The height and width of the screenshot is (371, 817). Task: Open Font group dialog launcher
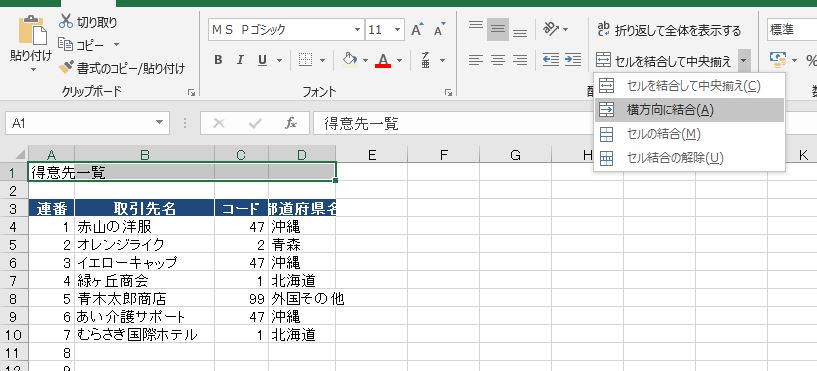(x=448, y=92)
